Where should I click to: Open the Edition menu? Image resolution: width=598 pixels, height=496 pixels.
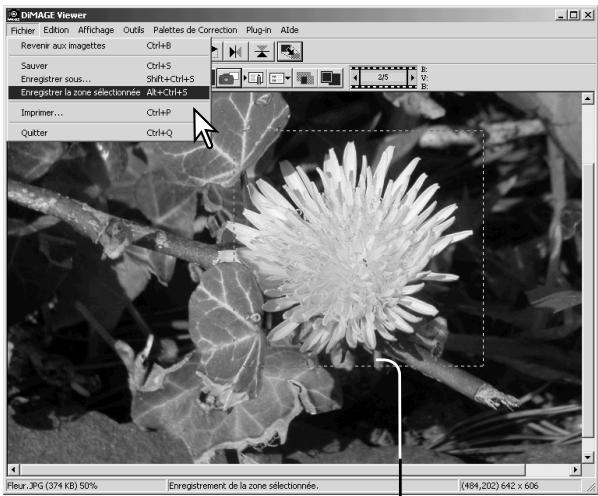pyautogui.click(x=56, y=30)
